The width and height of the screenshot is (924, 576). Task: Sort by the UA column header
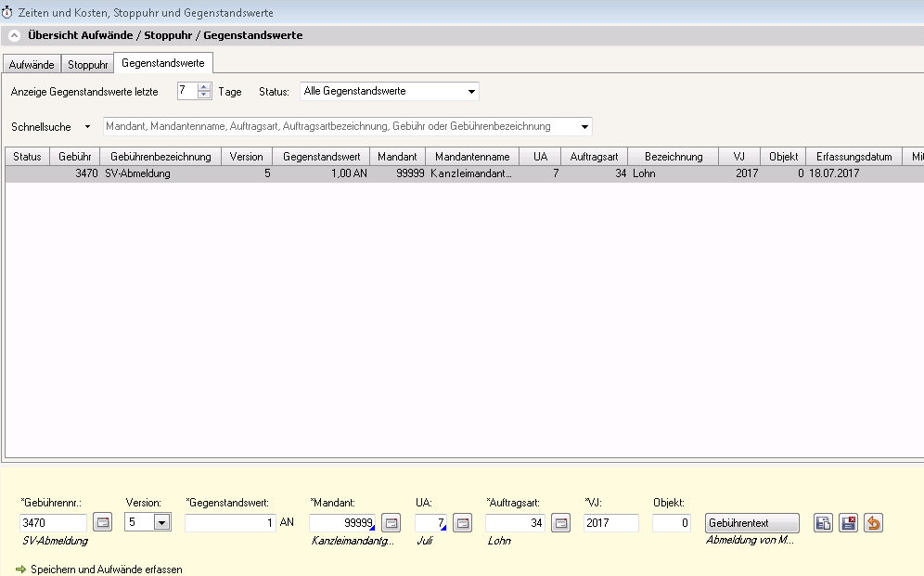[x=540, y=157]
